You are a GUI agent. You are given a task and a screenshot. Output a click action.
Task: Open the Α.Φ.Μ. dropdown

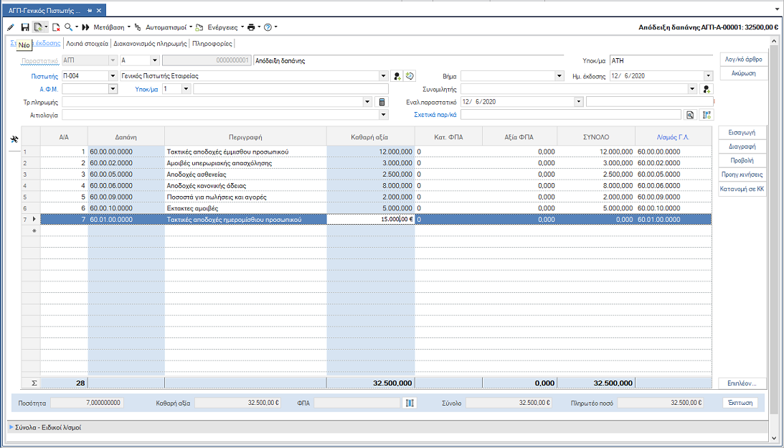tap(112, 89)
